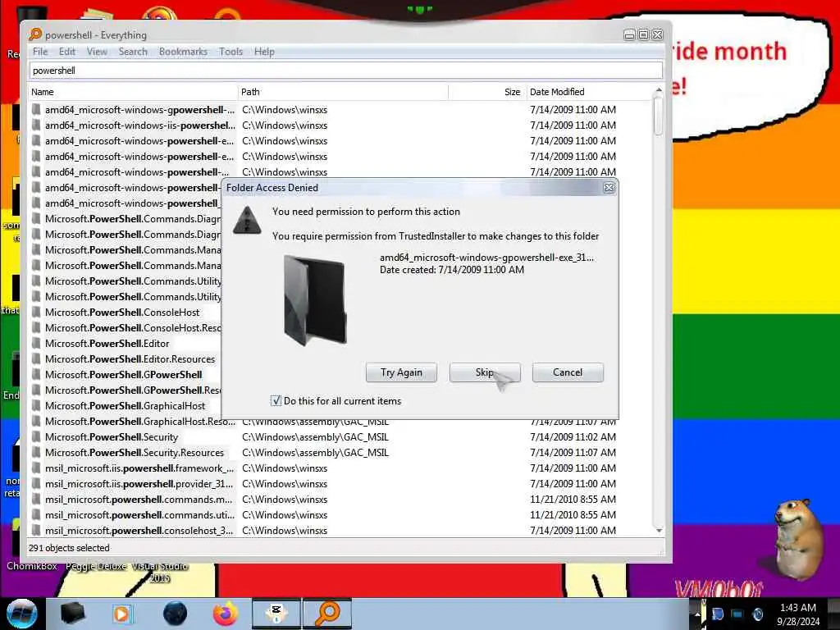This screenshot has width=840, height=630.
Task: Click folder icon of msil_microsoft.powershell.consolehost row
Action: tap(36, 531)
